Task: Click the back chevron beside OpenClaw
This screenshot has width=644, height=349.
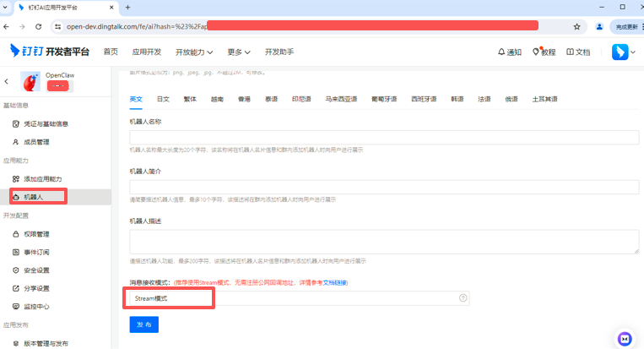Action: point(6,81)
